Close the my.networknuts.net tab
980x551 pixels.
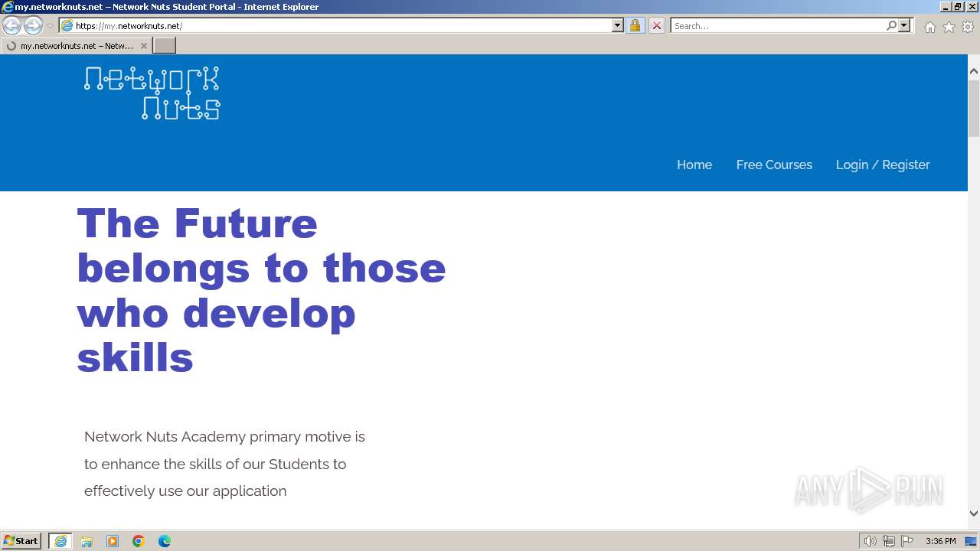[x=143, y=46]
